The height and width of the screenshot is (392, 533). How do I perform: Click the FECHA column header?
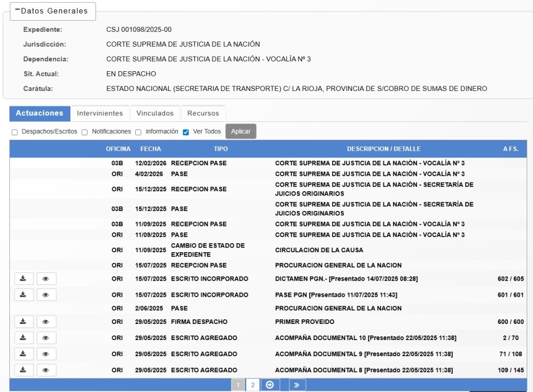click(x=150, y=149)
